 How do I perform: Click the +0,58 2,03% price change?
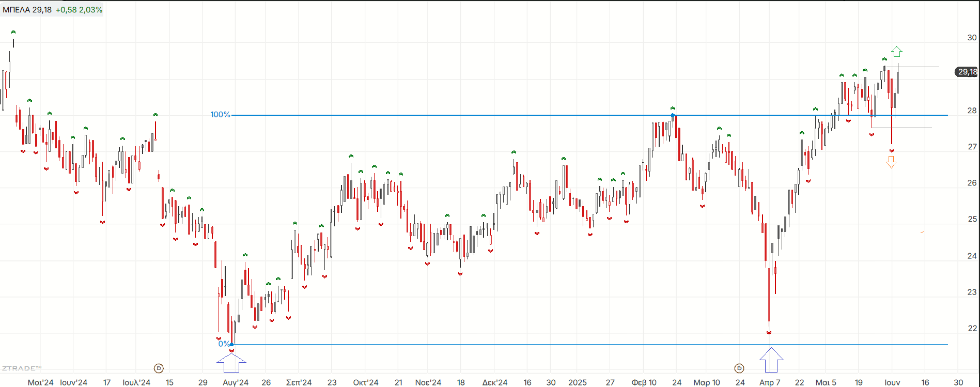79,10
